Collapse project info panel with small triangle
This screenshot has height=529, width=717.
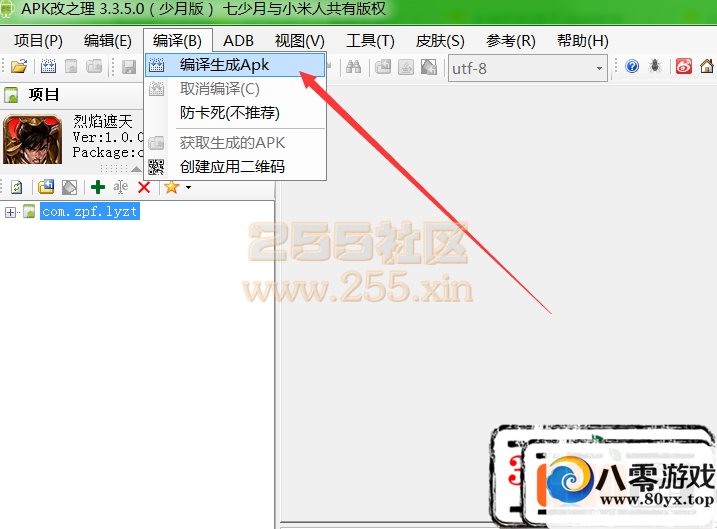[136, 169]
